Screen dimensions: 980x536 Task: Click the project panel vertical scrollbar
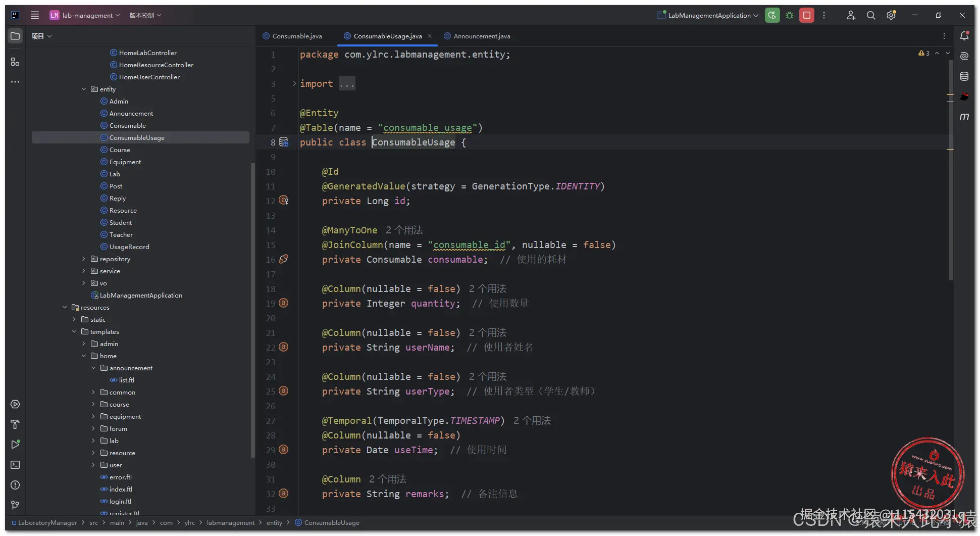[x=252, y=310]
